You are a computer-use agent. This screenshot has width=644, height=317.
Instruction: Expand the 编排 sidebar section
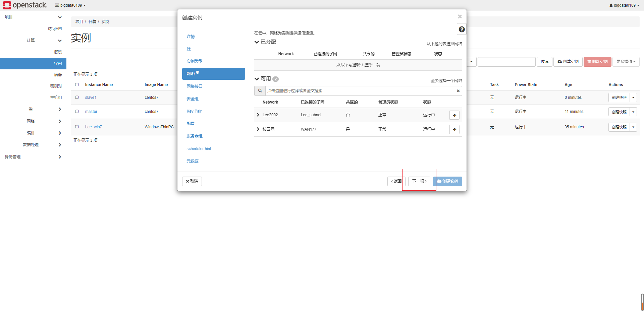60,133
